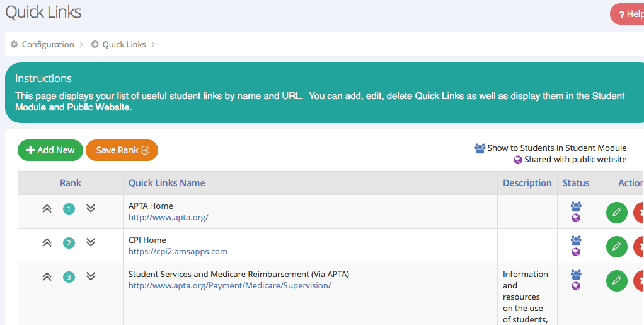Move Student Services link down in rank

point(91,276)
